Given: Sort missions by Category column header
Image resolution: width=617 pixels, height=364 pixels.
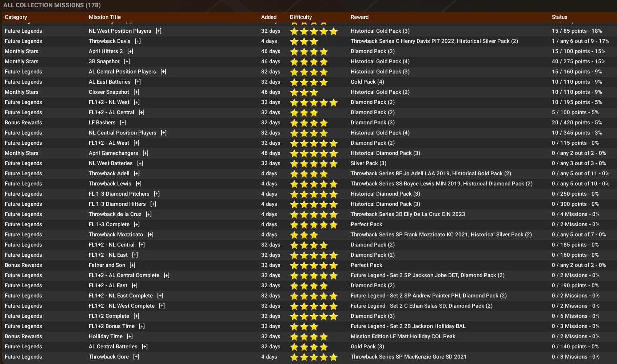Looking at the screenshot, I should point(16,17).
